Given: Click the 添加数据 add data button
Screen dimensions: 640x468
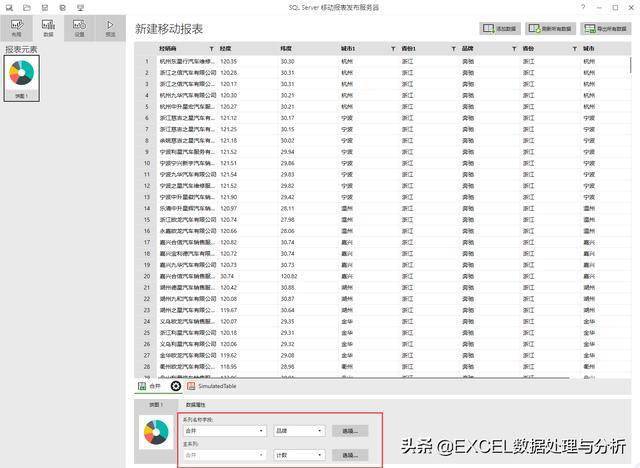Looking at the screenshot, I should coord(500,29).
